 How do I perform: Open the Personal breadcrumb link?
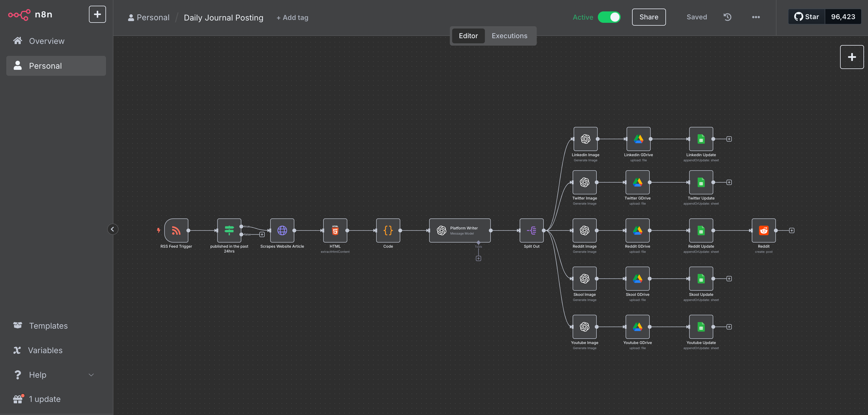point(149,17)
